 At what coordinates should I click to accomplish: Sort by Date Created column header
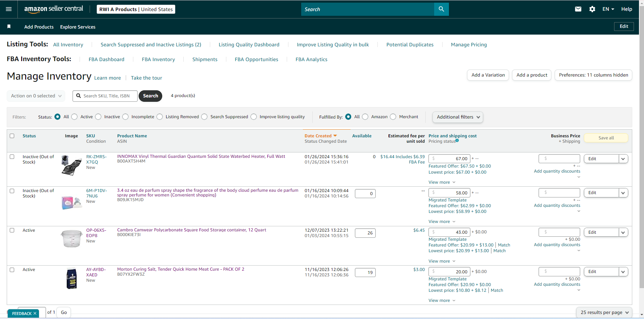pos(318,136)
